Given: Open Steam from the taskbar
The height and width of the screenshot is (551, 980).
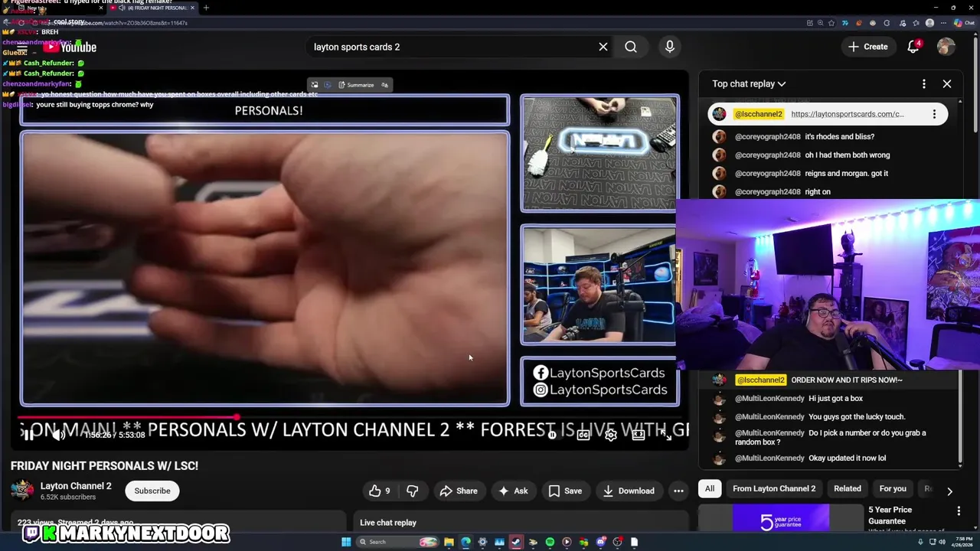Looking at the screenshot, I should [516, 542].
